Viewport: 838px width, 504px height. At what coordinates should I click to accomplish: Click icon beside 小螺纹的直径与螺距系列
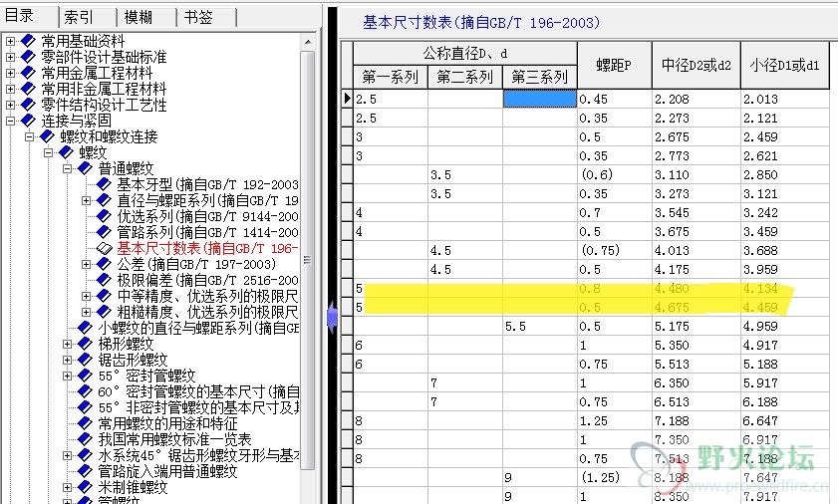(85, 328)
